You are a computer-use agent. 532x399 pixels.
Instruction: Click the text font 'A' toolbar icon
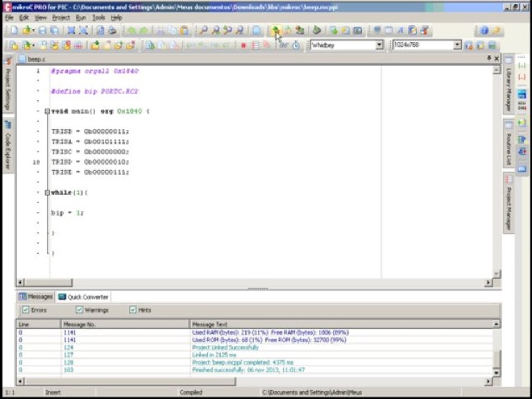coord(400,30)
